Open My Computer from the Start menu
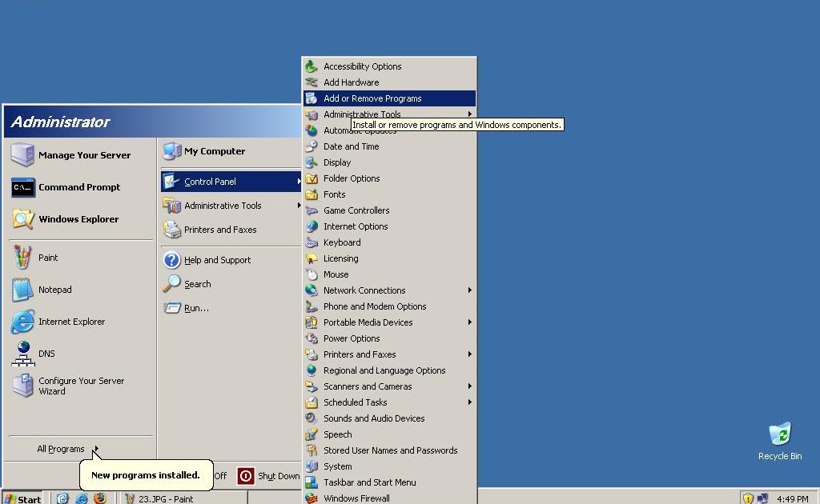Screen dimensions: 820x504 pyautogui.click(x=231, y=151)
